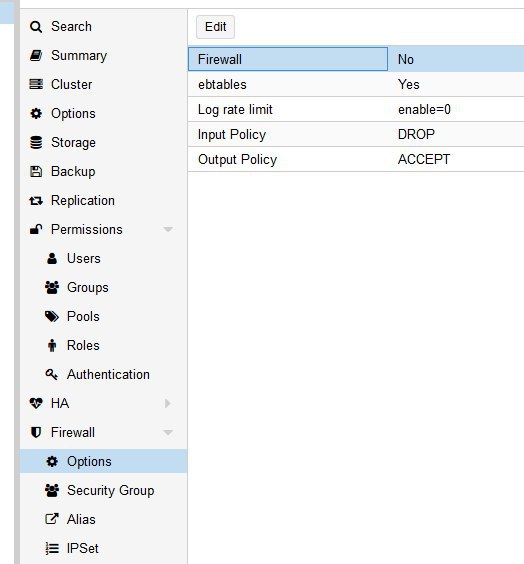The width and height of the screenshot is (524, 564).
Task: Click the Replication arrows icon
Action: point(36,201)
